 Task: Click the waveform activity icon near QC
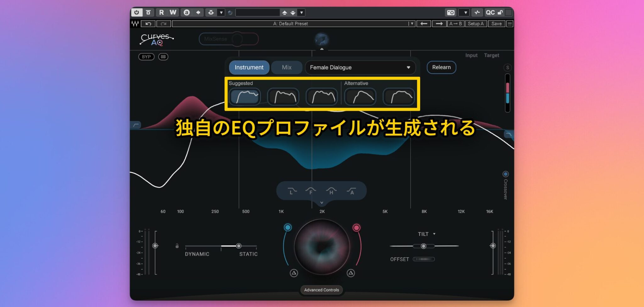[477, 13]
